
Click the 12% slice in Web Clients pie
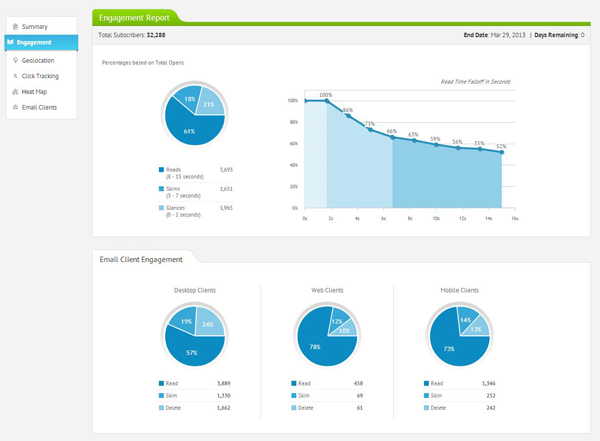[337, 321]
